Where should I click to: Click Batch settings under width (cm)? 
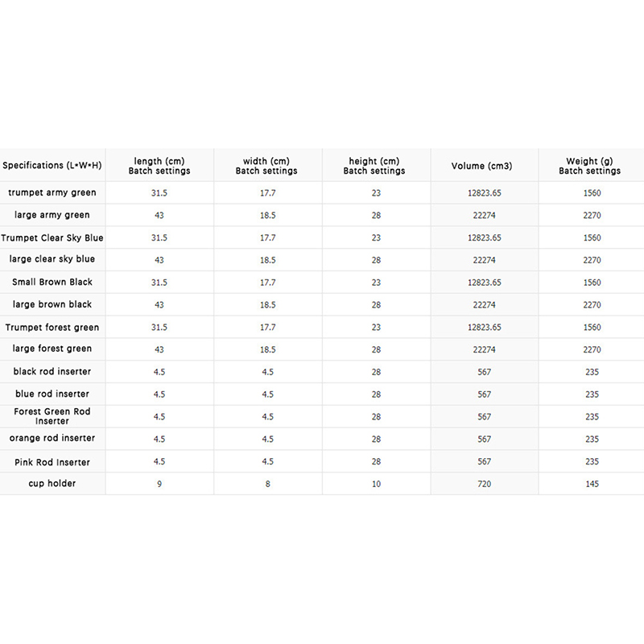[x=266, y=171]
